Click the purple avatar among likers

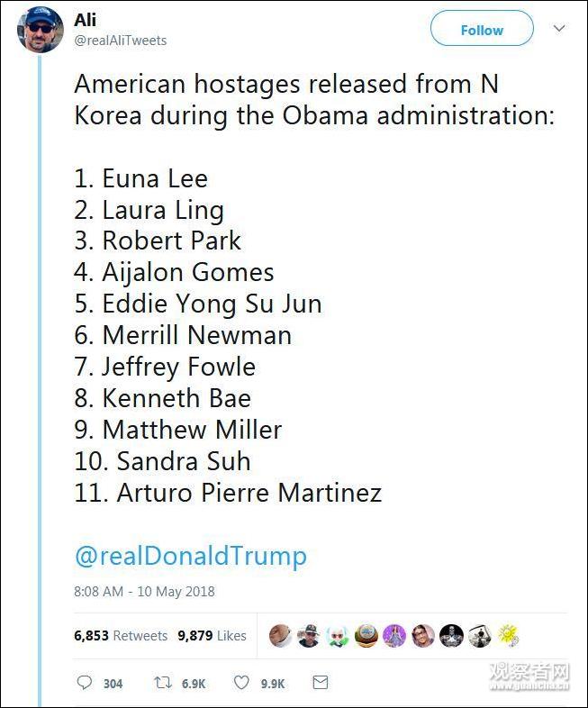tap(394, 635)
